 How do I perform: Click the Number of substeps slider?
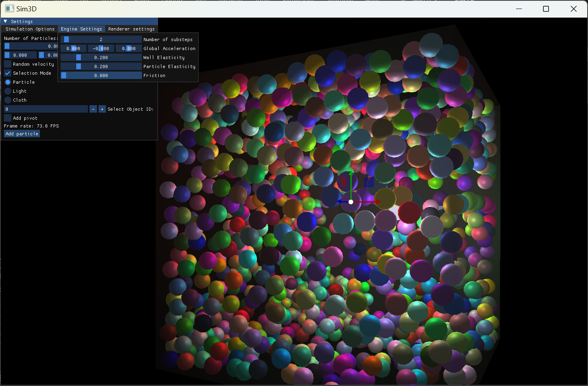101,39
